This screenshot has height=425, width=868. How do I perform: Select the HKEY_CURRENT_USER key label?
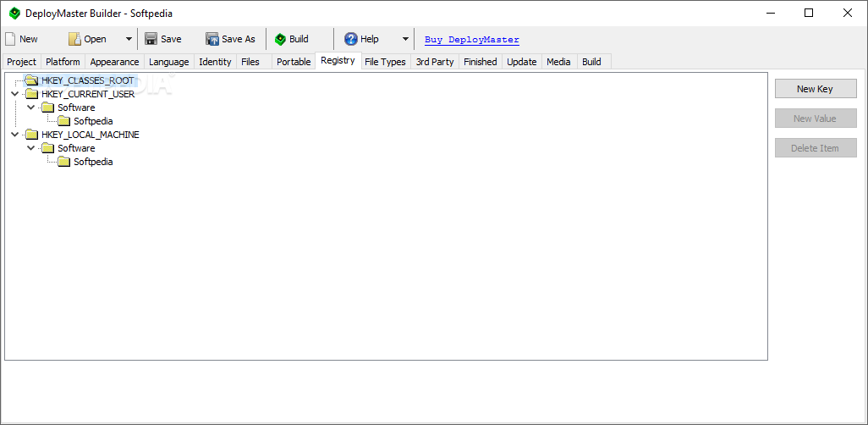[x=88, y=94]
